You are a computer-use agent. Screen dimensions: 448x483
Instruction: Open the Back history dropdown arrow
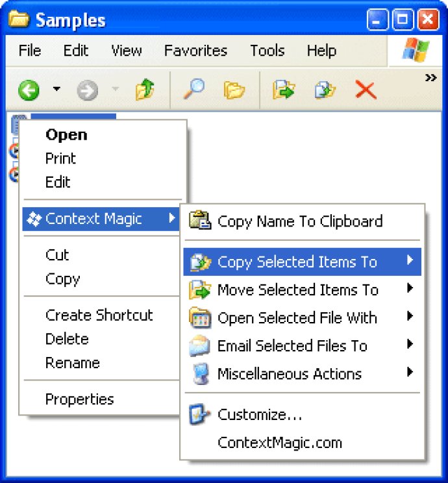pos(56,89)
